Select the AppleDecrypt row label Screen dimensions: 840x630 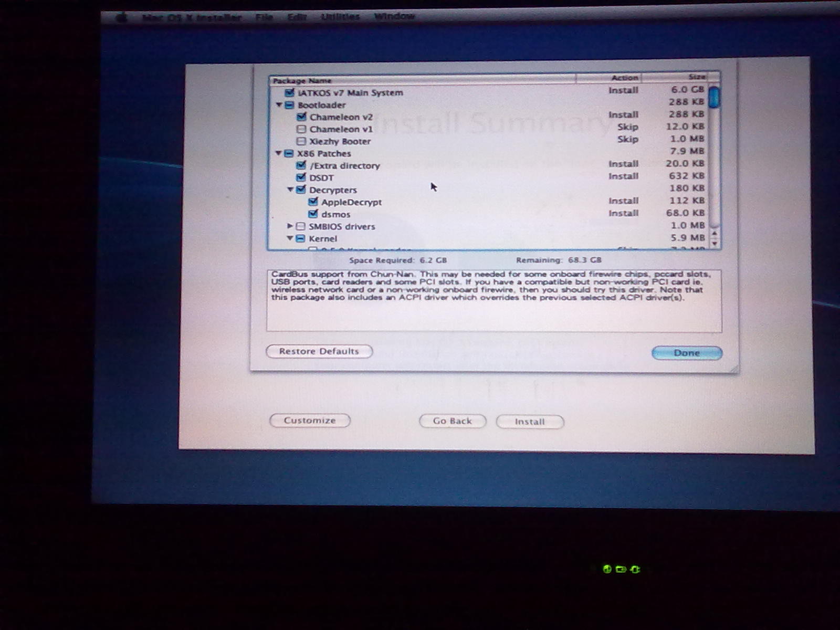click(x=352, y=202)
